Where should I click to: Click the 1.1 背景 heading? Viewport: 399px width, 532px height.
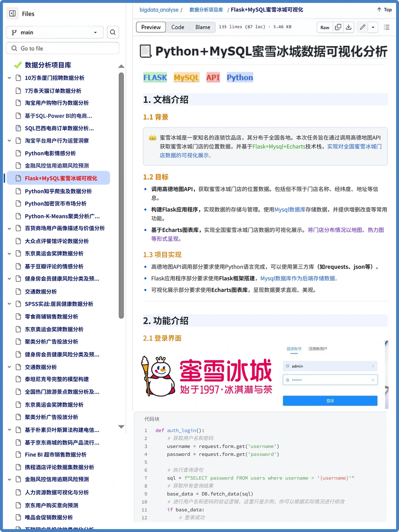tap(156, 117)
